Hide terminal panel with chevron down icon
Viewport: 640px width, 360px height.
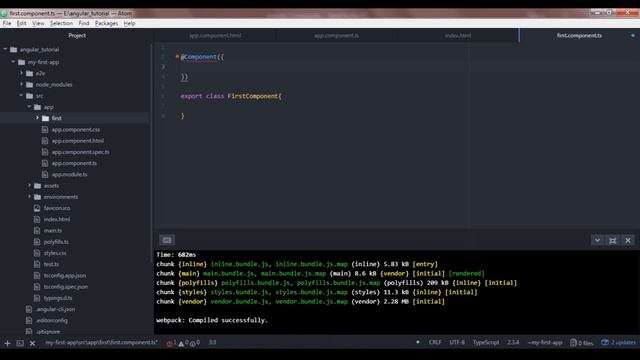(597, 240)
